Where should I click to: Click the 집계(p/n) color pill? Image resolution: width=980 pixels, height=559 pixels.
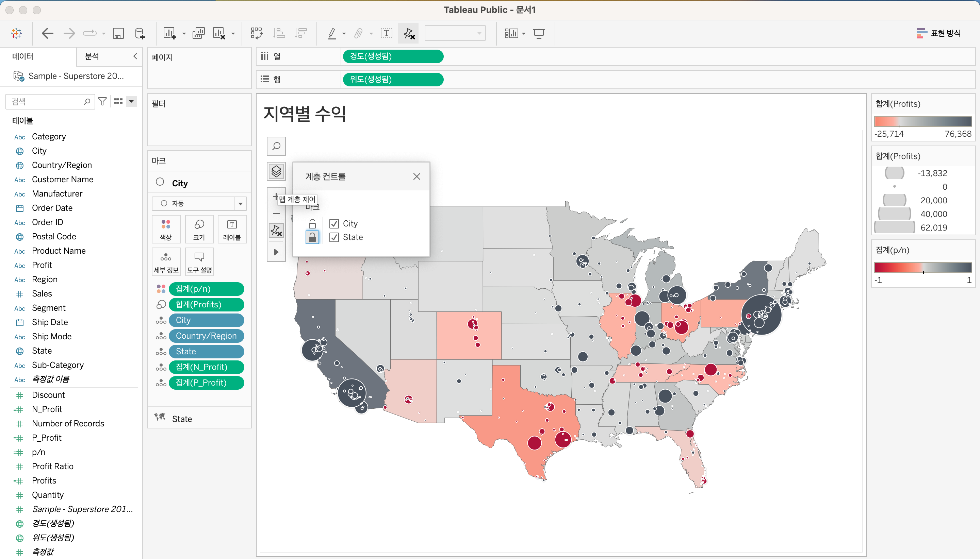coord(206,289)
